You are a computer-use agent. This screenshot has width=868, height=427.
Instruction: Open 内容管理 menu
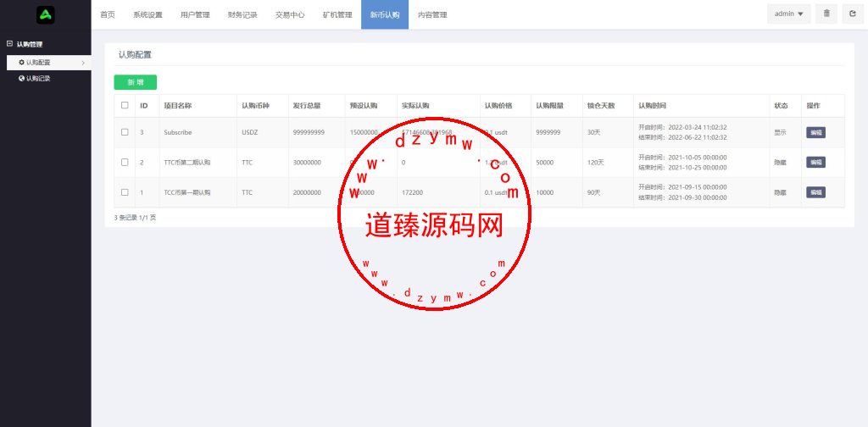pos(432,14)
